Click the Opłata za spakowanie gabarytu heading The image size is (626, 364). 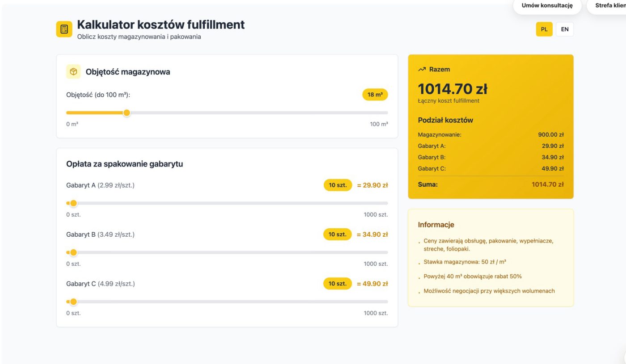point(124,164)
